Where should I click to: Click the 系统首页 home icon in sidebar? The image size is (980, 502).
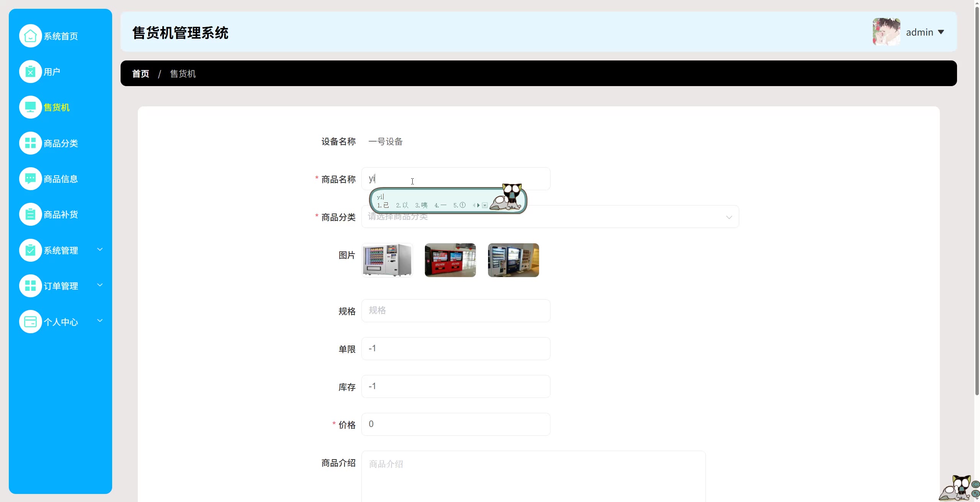pos(30,36)
